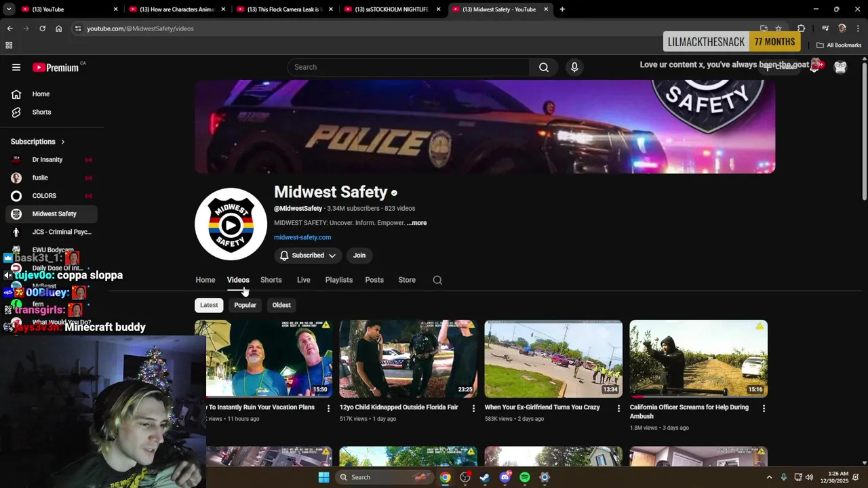Open All Bookmarks folder
Image resolution: width=868 pixels, height=488 pixels.
point(839,45)
